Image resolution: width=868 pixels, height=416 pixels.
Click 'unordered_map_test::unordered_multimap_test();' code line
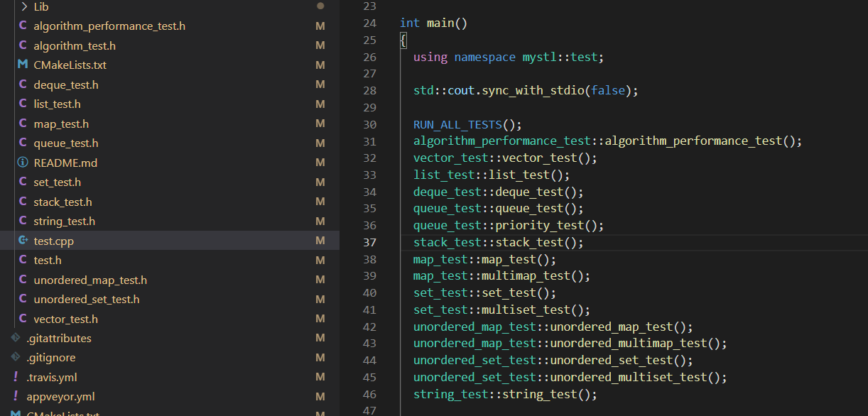coord(570,344)
